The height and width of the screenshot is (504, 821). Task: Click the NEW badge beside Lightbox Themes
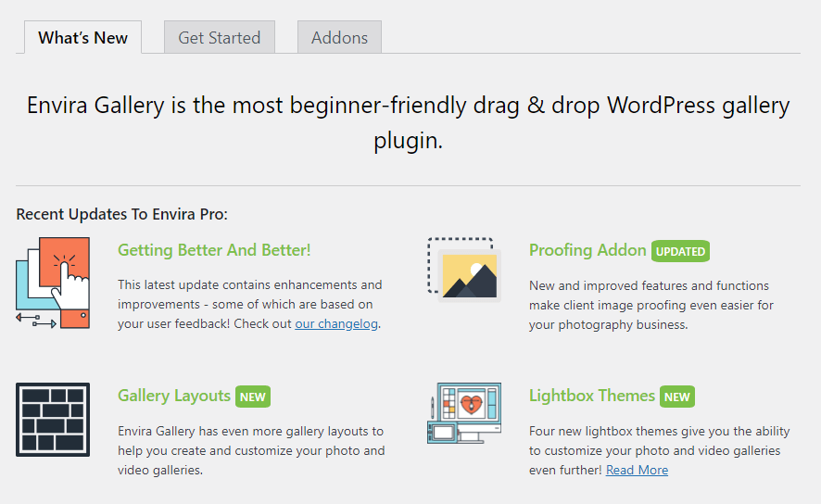[676, 397]
